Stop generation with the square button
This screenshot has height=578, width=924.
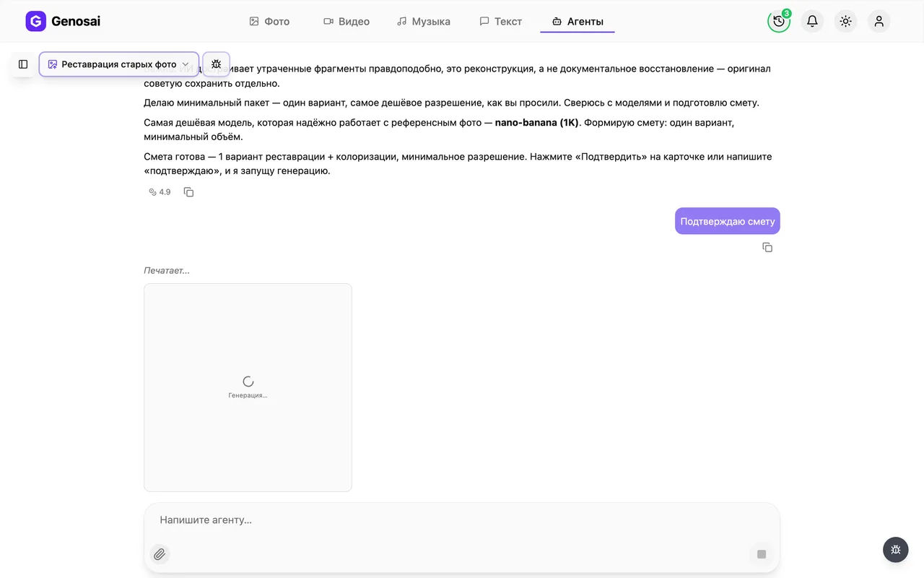761,554
